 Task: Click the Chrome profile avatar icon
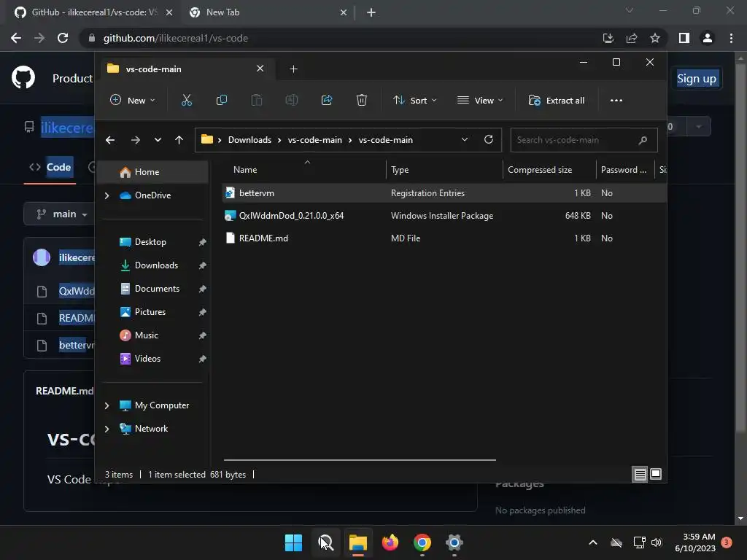[x=708, y=38]
